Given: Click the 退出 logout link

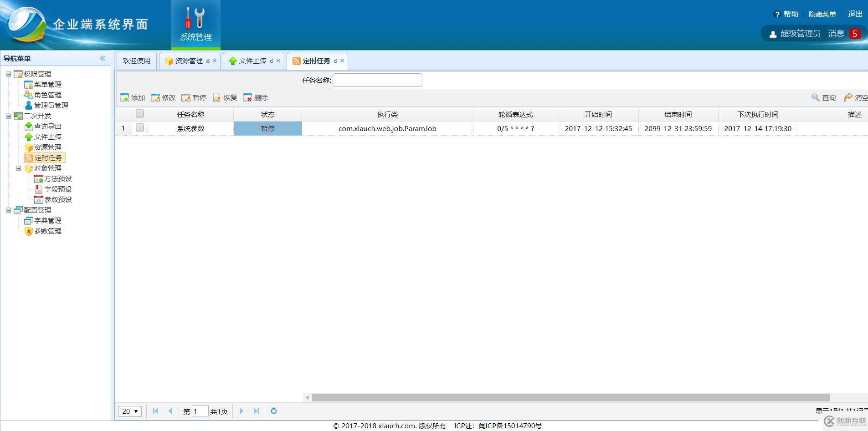Looking at the screenshot, I should click(856, 14).
